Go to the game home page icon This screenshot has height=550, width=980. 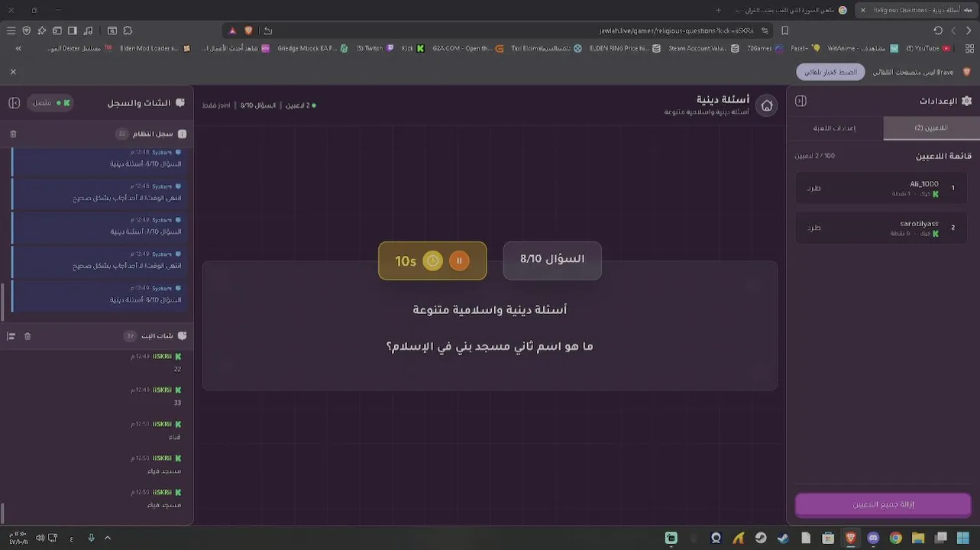tap(767, 105)
